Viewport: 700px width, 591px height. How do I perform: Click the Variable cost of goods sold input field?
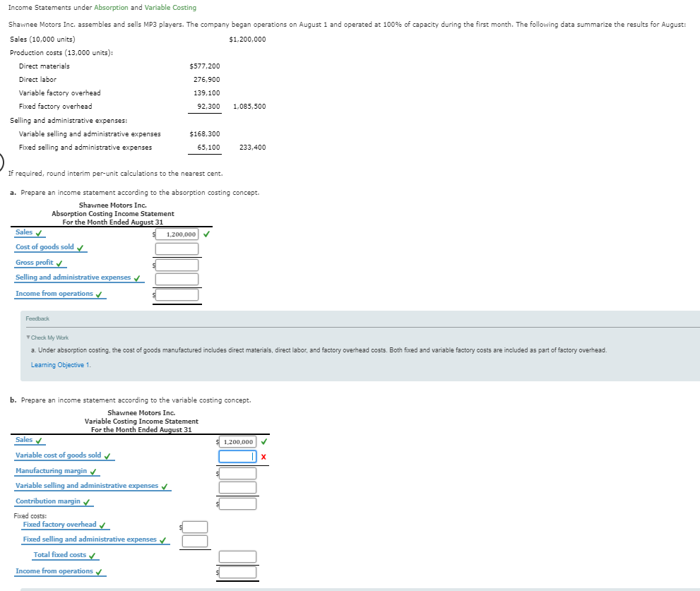click(237, 456)
